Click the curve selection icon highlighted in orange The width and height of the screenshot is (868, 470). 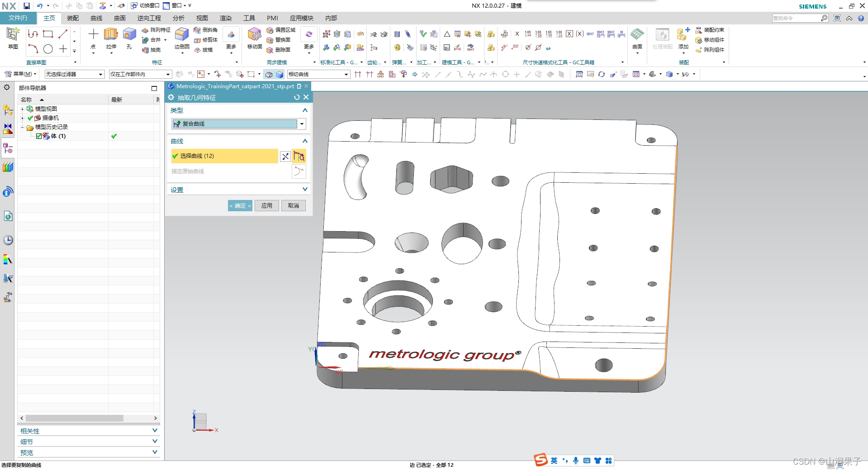[x=299, y=156]
